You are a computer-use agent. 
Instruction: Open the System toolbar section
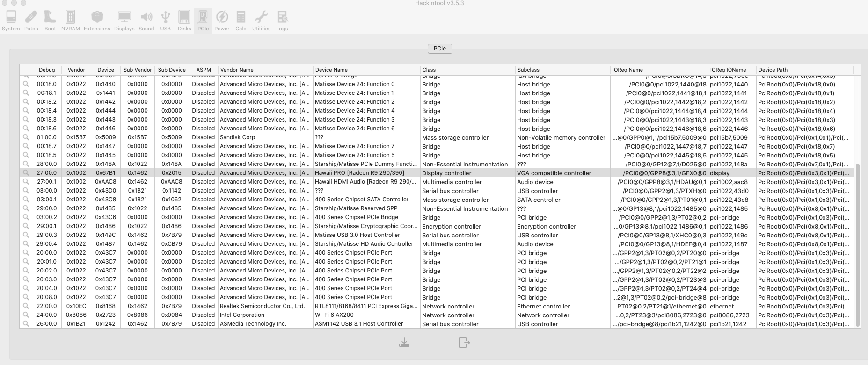11,21
